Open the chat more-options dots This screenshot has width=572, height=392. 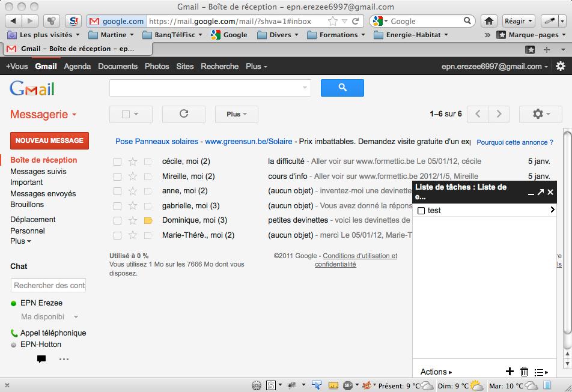click(64, 359)
